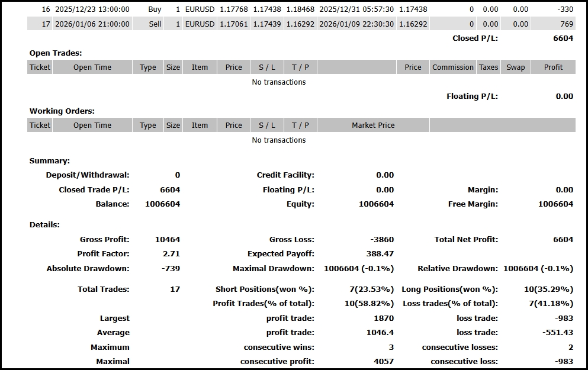Click the S / L header in Open Trades
This screenshot has width=588, height=370.
pos(267,67)
